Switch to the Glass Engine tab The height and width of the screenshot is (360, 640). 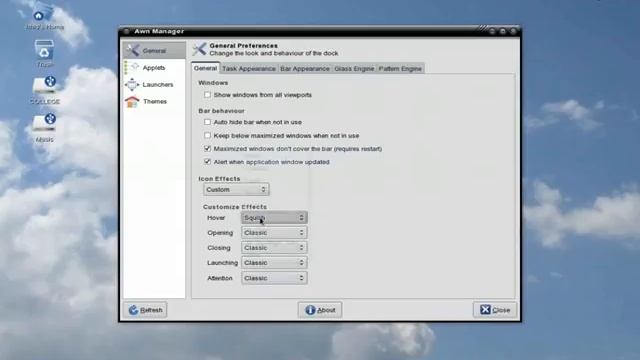(354, 69)
